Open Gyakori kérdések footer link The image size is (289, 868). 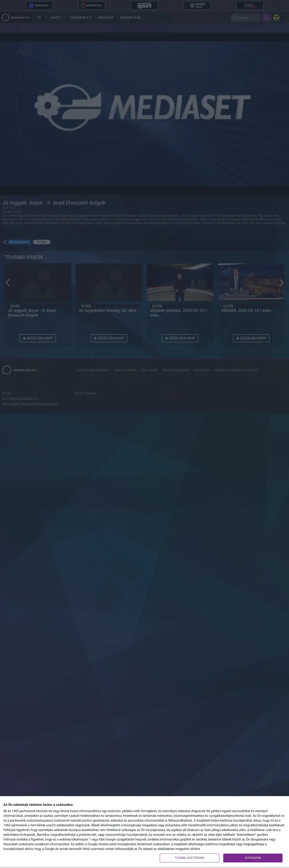point(125,370)
